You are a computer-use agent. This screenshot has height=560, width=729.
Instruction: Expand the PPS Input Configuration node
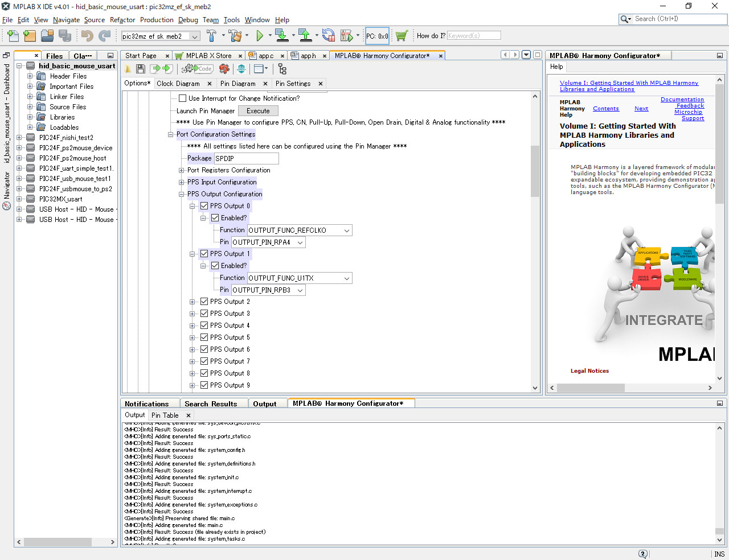[182, 182]
